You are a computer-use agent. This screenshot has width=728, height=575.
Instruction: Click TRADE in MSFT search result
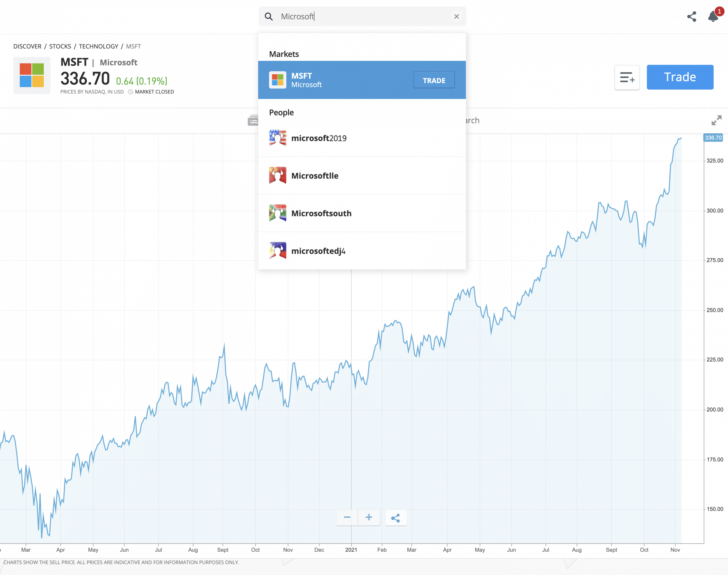434,80
